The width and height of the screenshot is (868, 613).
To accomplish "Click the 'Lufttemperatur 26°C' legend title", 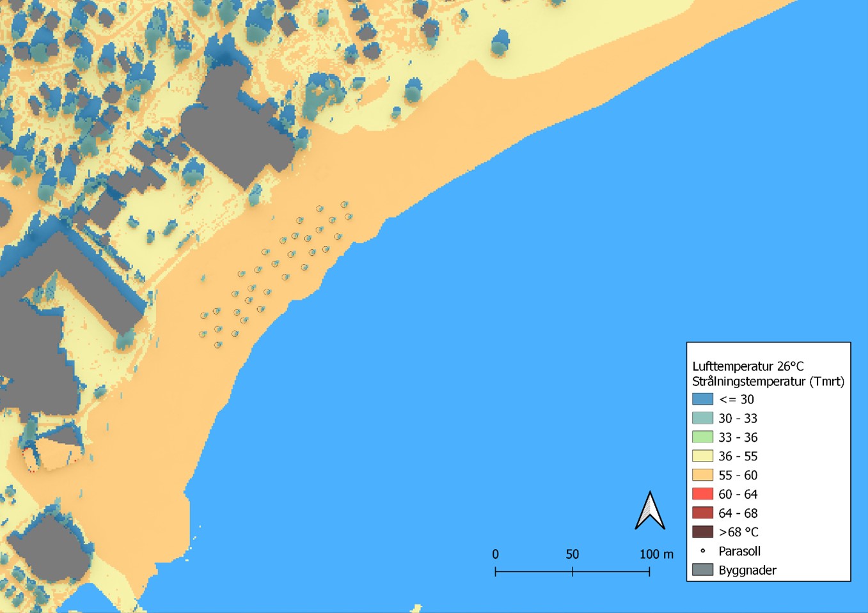I will (x=748, y=366).
